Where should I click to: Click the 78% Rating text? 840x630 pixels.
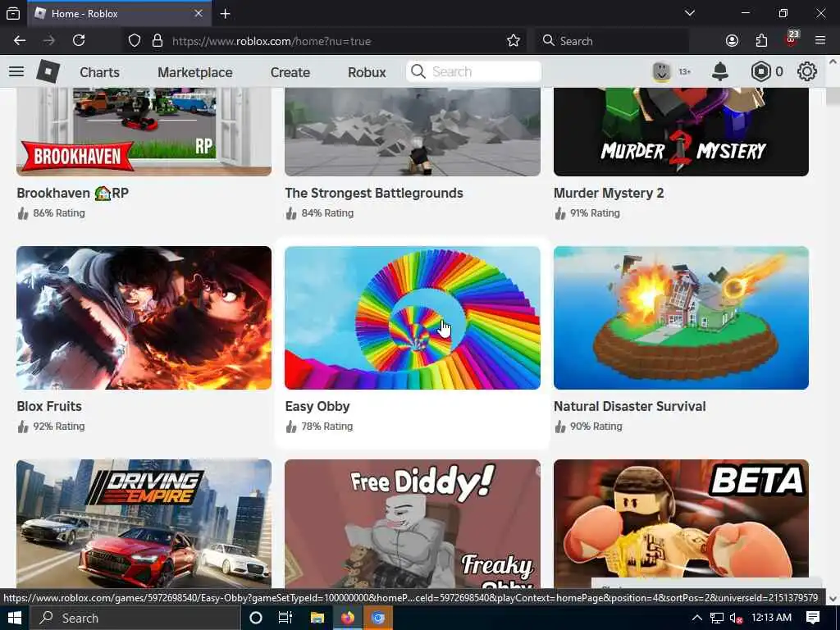(326, 427)
